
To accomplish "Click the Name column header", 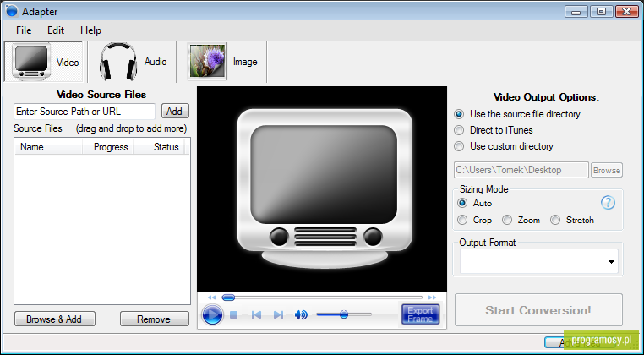I will point(49,147).
